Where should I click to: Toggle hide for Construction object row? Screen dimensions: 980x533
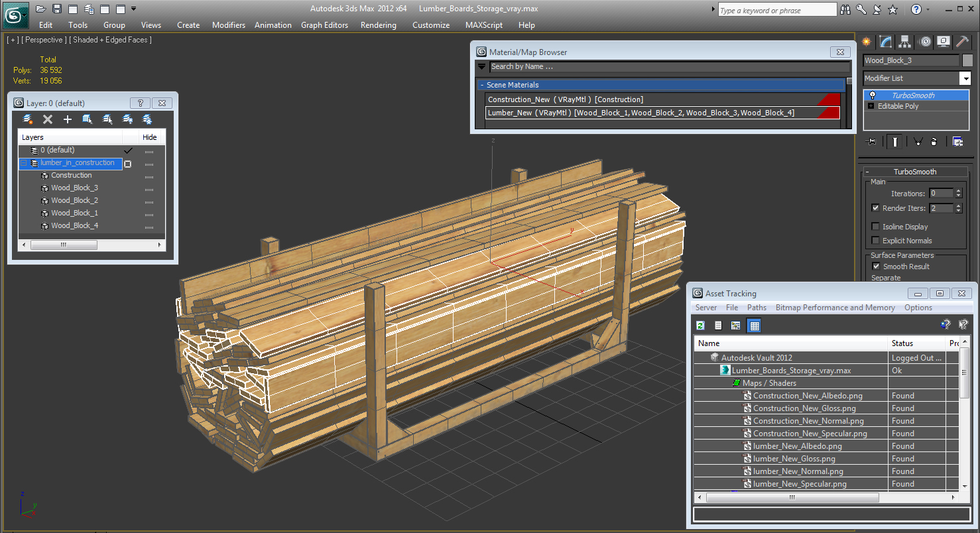pyautogui.click(x=149, y=176)
